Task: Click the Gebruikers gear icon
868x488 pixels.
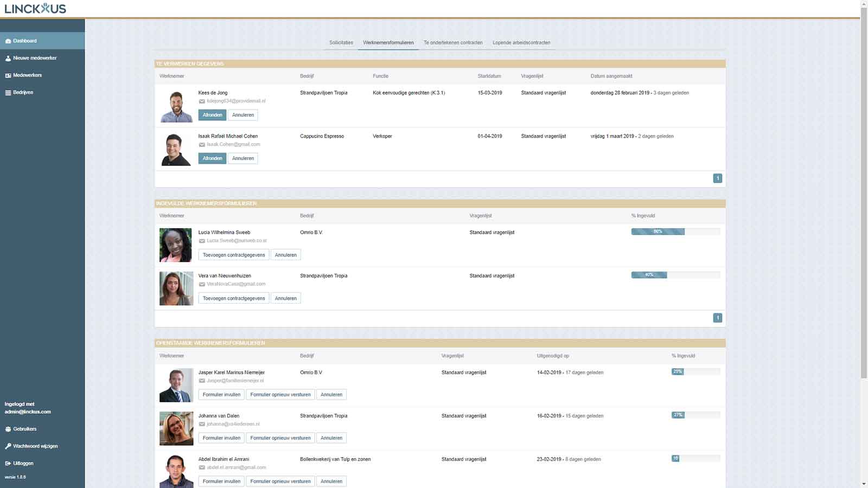Action: pyautogui.click(x=8, y=429)
